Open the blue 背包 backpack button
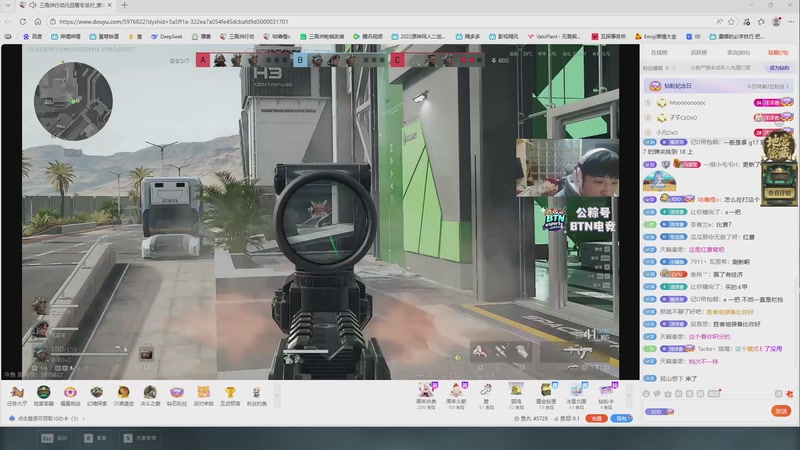Viewport: 800px width, 450px height. point(621,418)
